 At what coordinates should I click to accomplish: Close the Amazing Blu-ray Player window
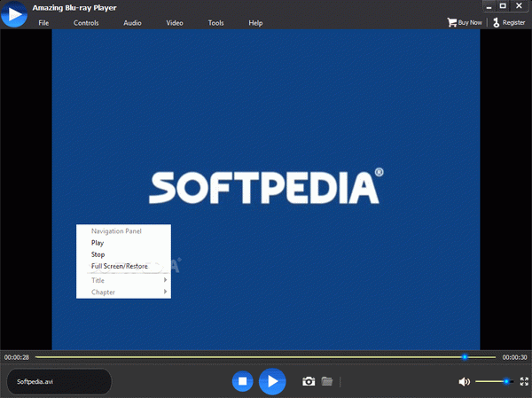click(x=519, y=6)
